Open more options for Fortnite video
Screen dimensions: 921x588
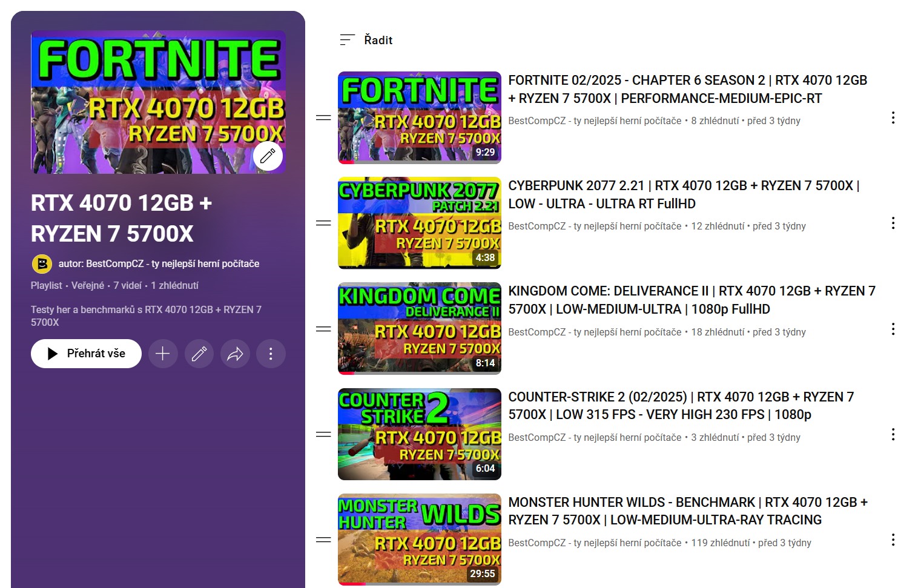pyautogui.click(x=893, y=117)
